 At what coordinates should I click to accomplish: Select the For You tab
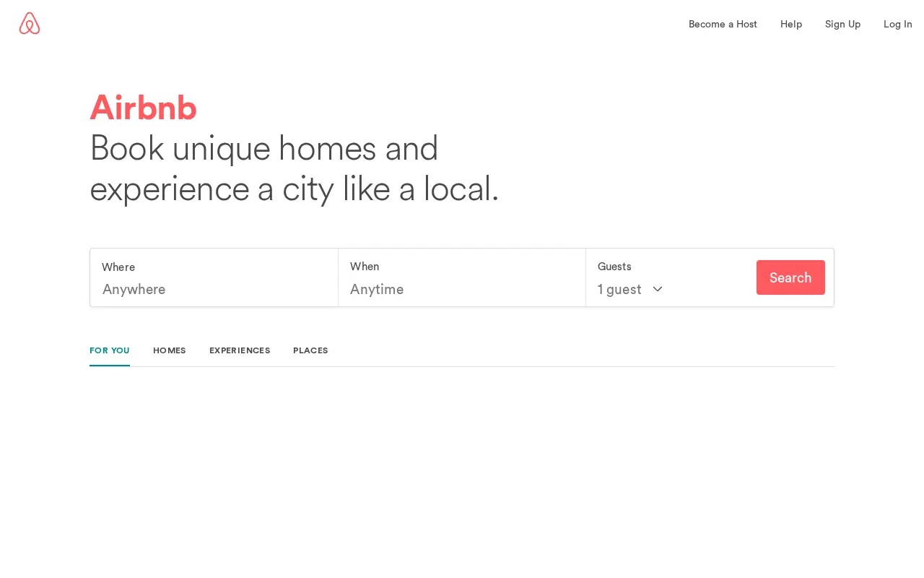click(110, 350)
